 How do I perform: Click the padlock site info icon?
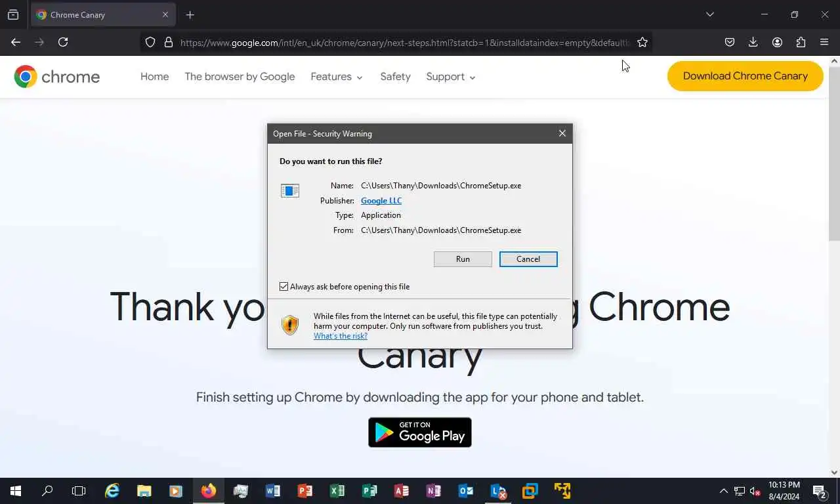coord(169,42)
